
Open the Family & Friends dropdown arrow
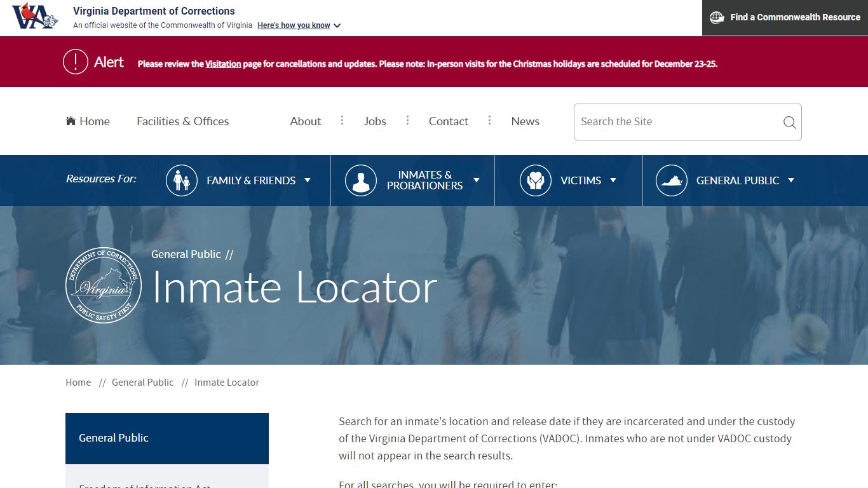pos(308,180)
